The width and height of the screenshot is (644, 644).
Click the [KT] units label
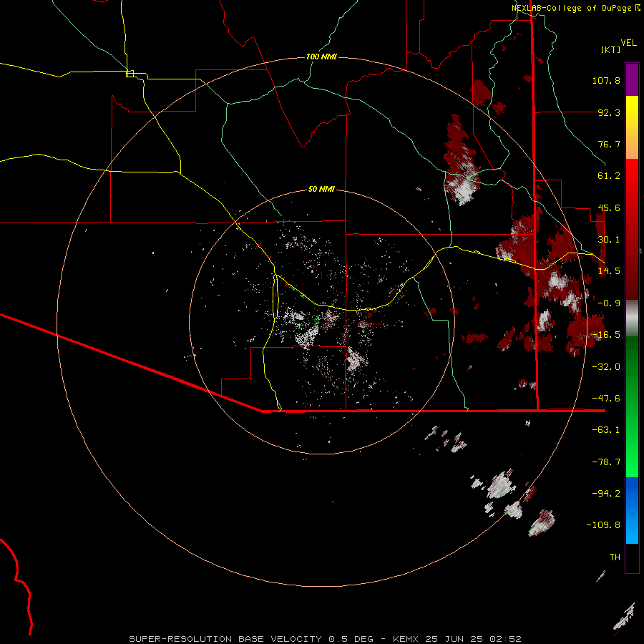pos(611,49)
